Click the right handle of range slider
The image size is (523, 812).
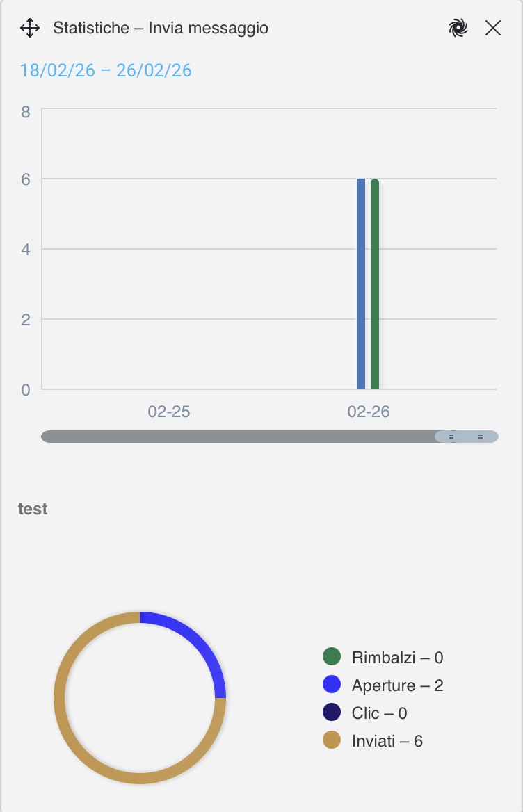pos(481,437)
